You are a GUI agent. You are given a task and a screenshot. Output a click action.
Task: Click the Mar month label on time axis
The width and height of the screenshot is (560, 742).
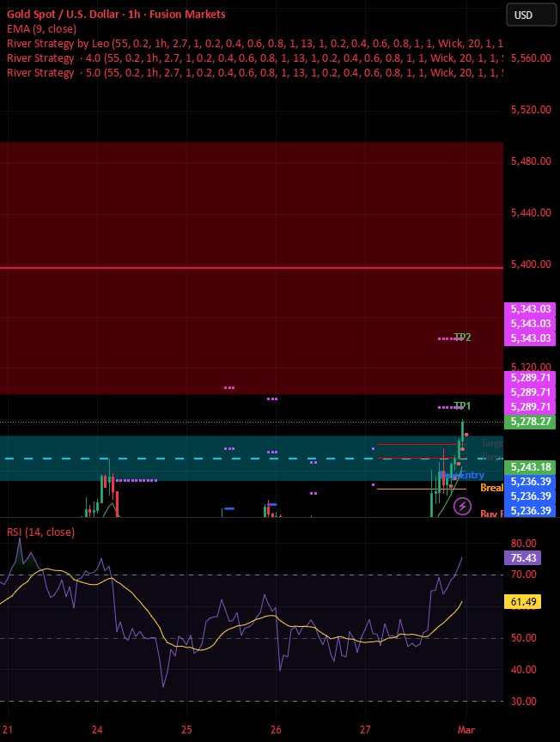pos(466,730)
